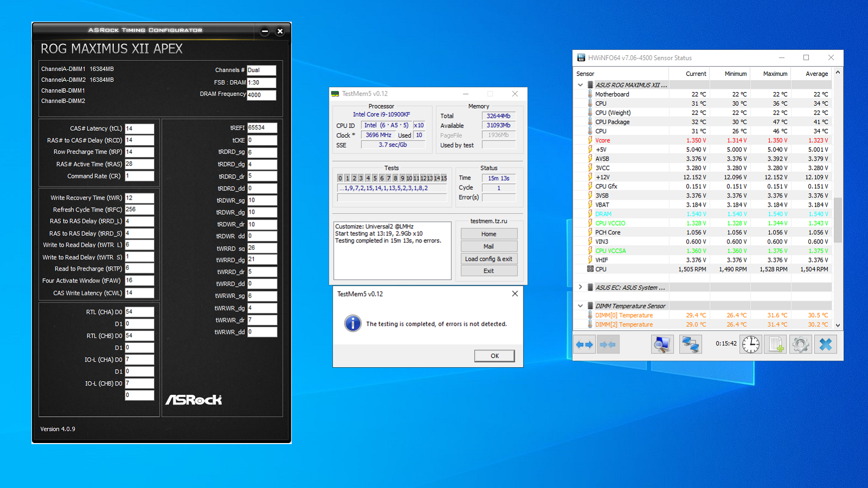Click the Intel Core i9-10900KF processor text
This screenshot has height=488, width=868.
pos(381,114)
